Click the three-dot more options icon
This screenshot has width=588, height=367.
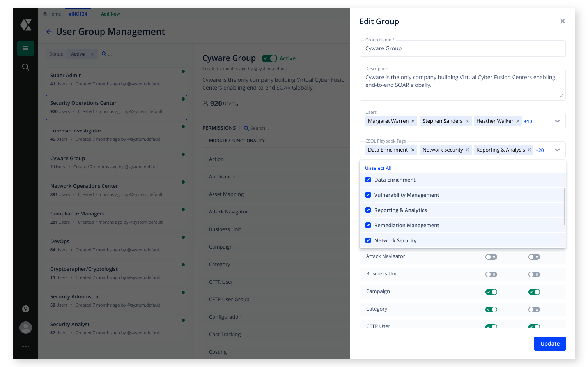point(26,346)
